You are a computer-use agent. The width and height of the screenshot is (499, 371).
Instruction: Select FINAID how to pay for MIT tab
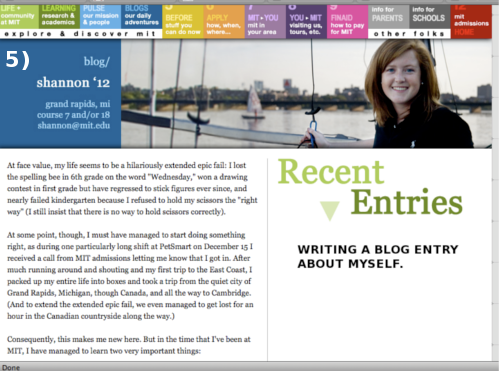pyautogui.click(x=347, y=22)
